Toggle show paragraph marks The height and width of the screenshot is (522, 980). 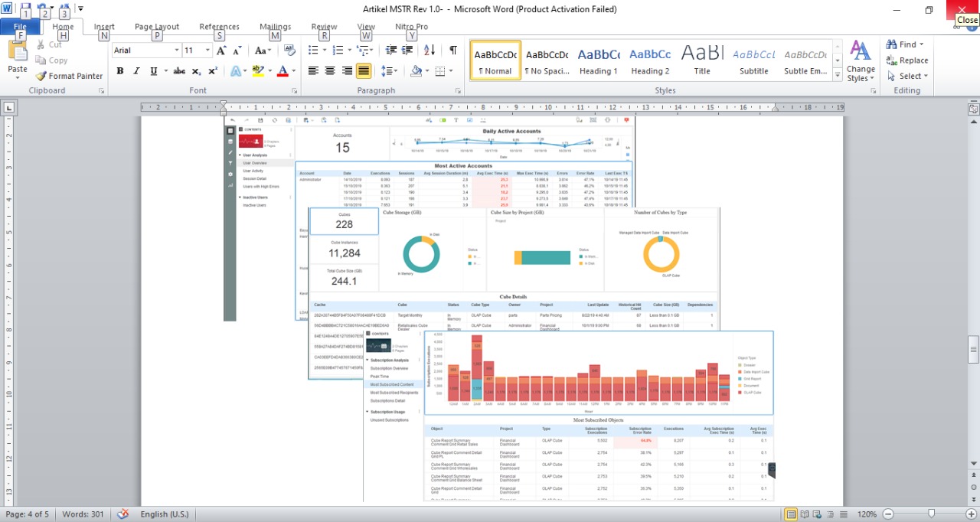(452, 51)
